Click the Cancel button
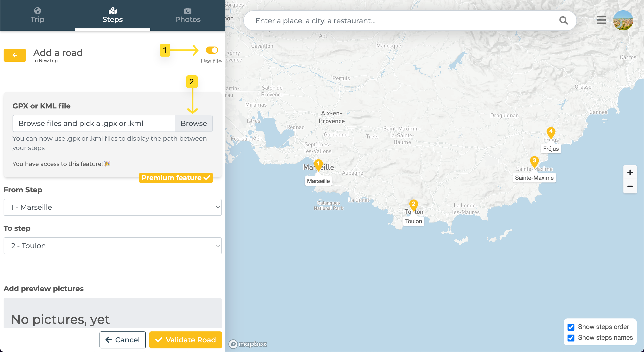This screenshot has height=352, width=644. coord(123,340)
